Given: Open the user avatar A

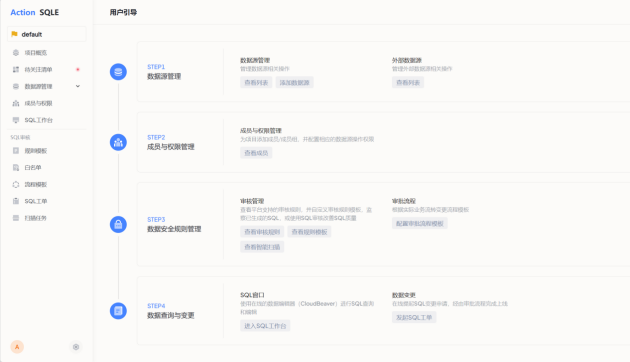Looking at the screenshot, I should pyautogui.click(x=17, y=347).
